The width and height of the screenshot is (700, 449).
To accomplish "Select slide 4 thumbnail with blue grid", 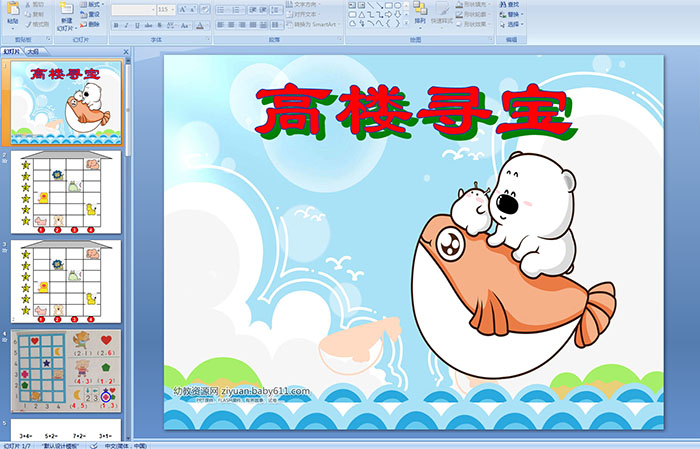I will pos(66,372).
